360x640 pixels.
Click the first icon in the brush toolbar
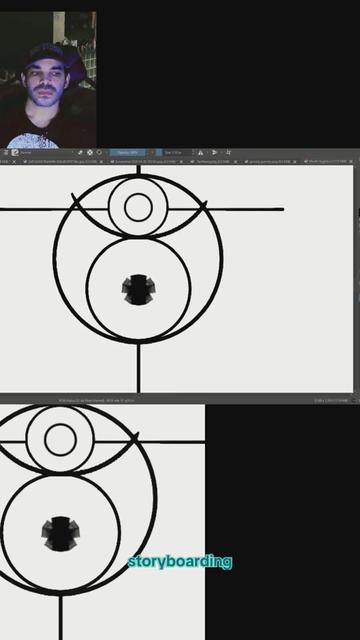tap(6, 153)
